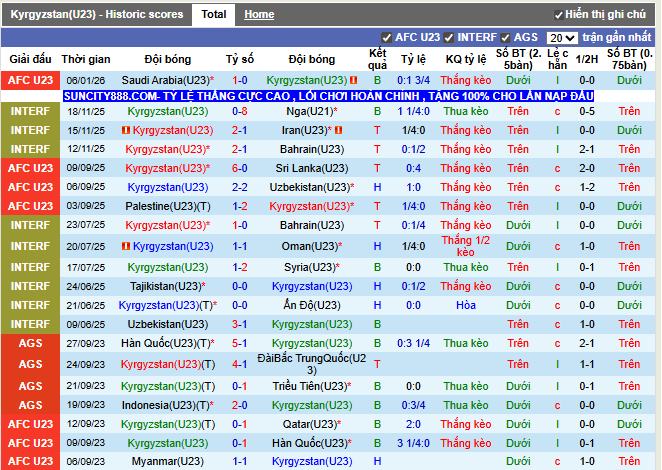
Task: Click odds 3 1/4:0 in 09/09/23 row
Action: point(413,443)
